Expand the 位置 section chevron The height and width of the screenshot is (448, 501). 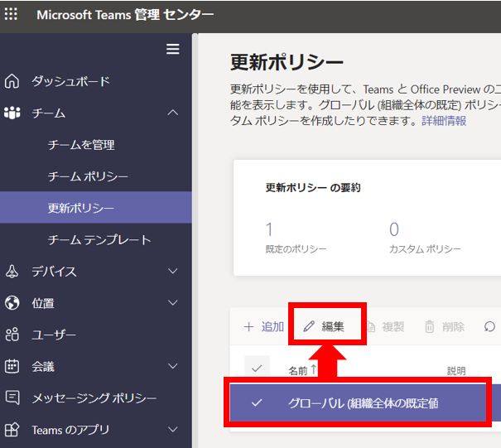[x=173, y=302]
